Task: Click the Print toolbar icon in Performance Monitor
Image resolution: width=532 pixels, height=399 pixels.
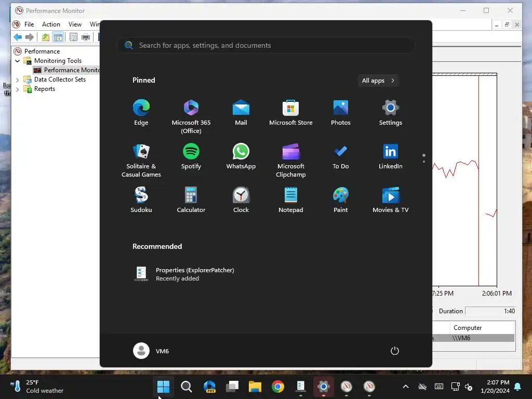Action: pos(86,37)
